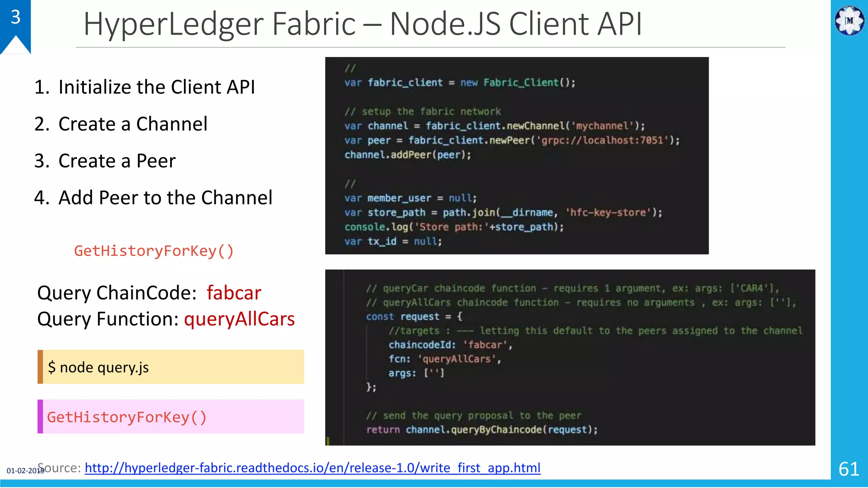Image resolution: width=868 pixels, height=488 pixels.
Task: Click list item 'Create a Peer'
Action: point(117,161)
